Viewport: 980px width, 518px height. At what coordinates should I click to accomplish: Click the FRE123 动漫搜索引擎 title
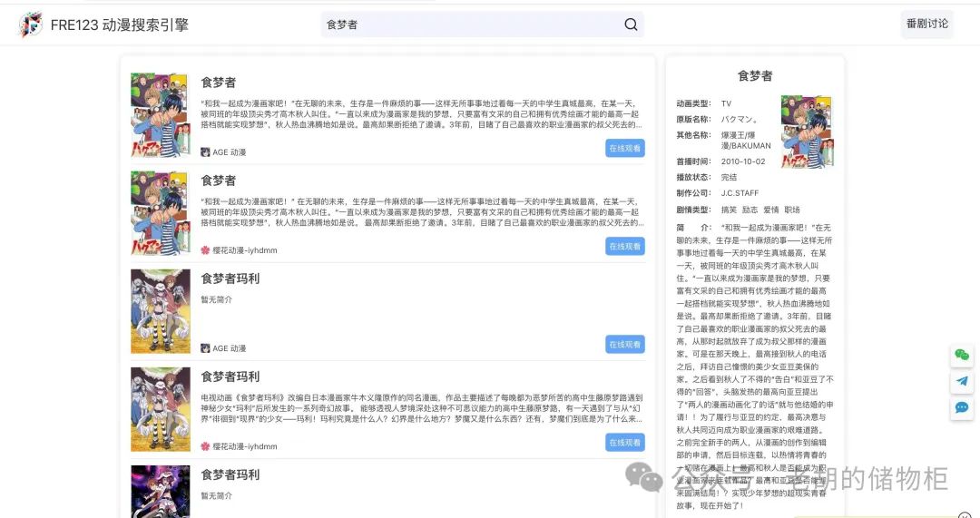(x=120, y=25)
